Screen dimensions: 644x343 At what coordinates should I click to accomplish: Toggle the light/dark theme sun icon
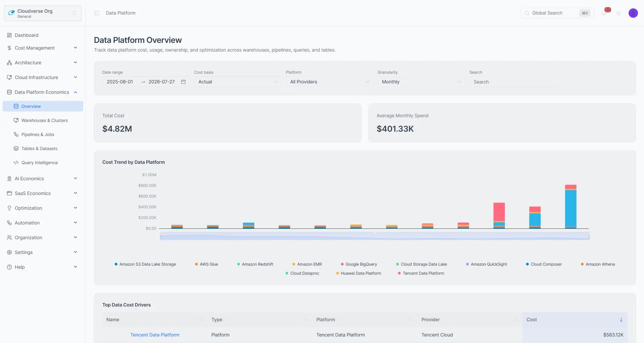[x=619, y=13]
